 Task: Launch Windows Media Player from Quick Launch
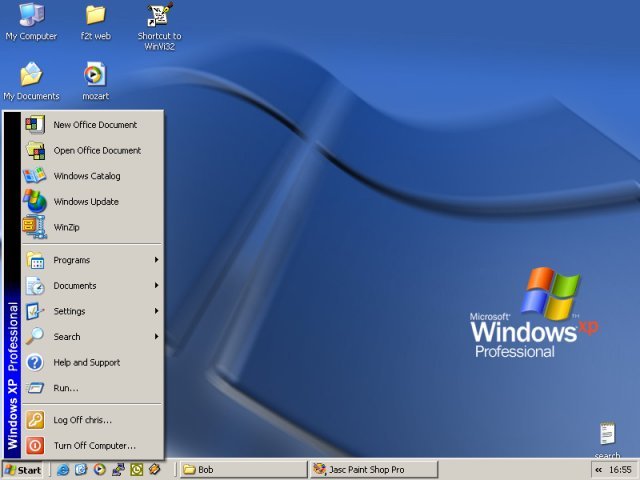coord(99,470)
